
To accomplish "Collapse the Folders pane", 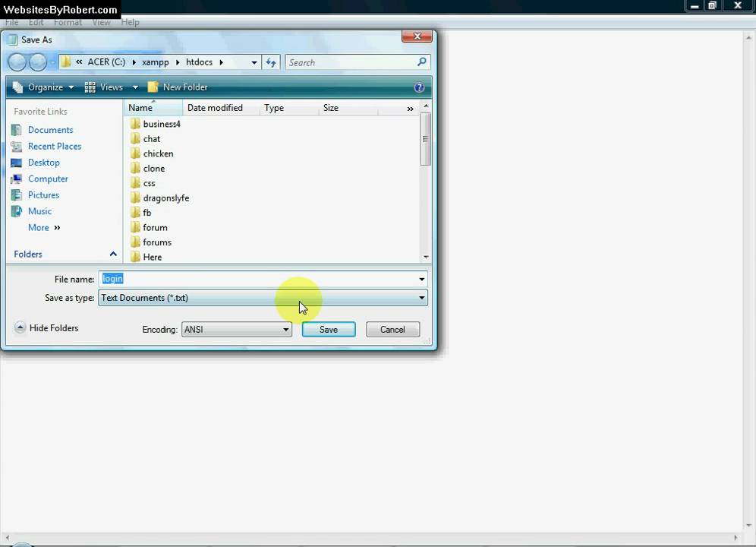I will [113, 254].
